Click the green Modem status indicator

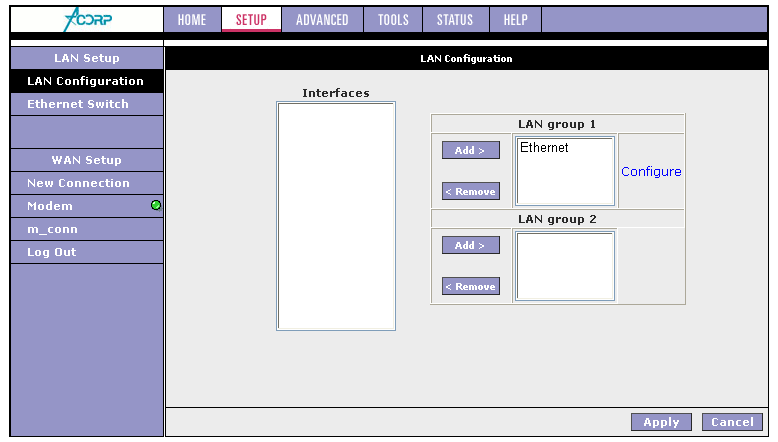pos(156,206)
